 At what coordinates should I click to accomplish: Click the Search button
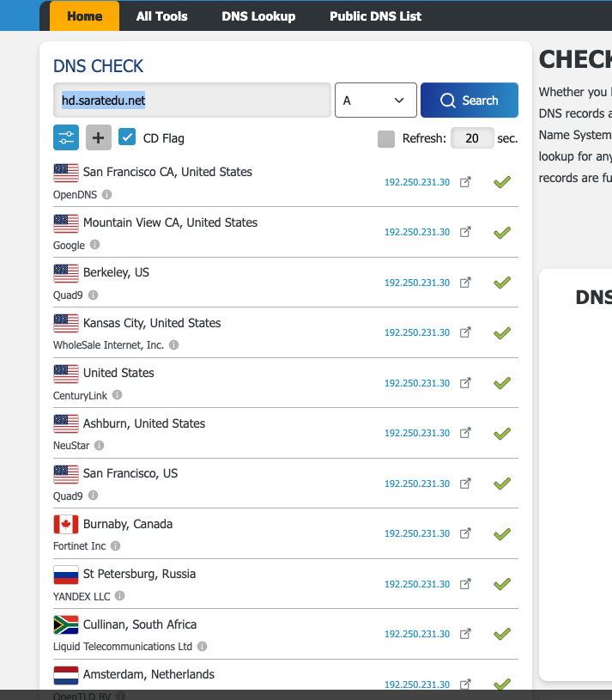[469, 100]
